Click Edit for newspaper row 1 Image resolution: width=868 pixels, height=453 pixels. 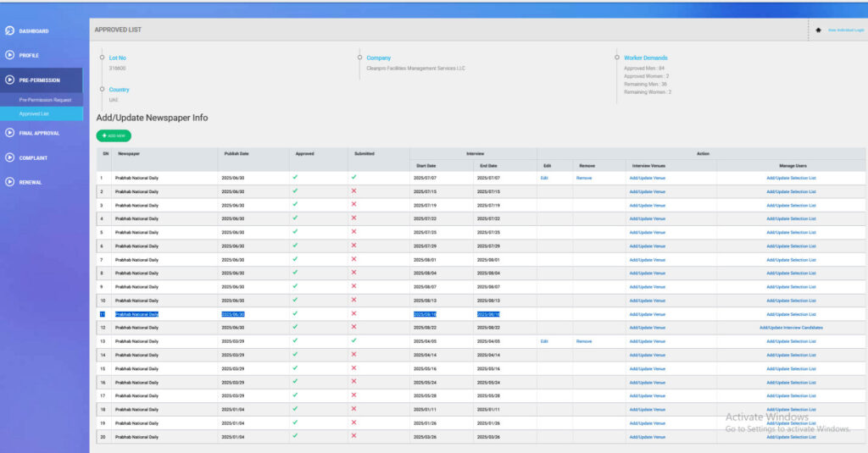coord(545,178)
